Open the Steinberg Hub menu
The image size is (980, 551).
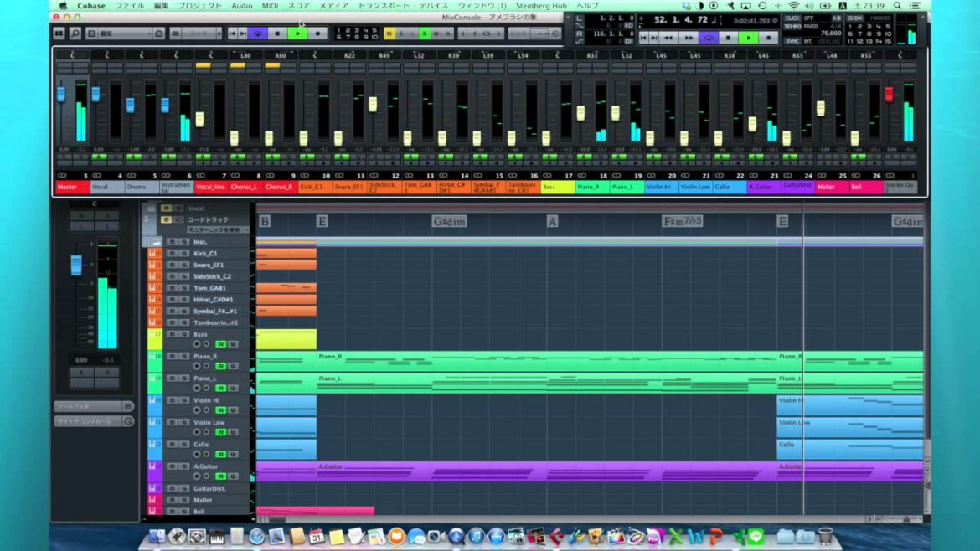point(541,6)
